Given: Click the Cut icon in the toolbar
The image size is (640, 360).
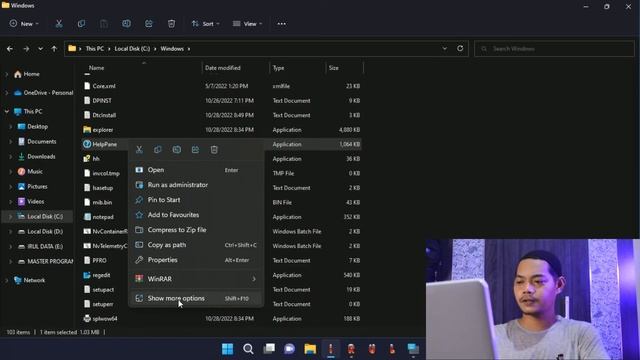Looking at the screenshot, I should 59,24.
